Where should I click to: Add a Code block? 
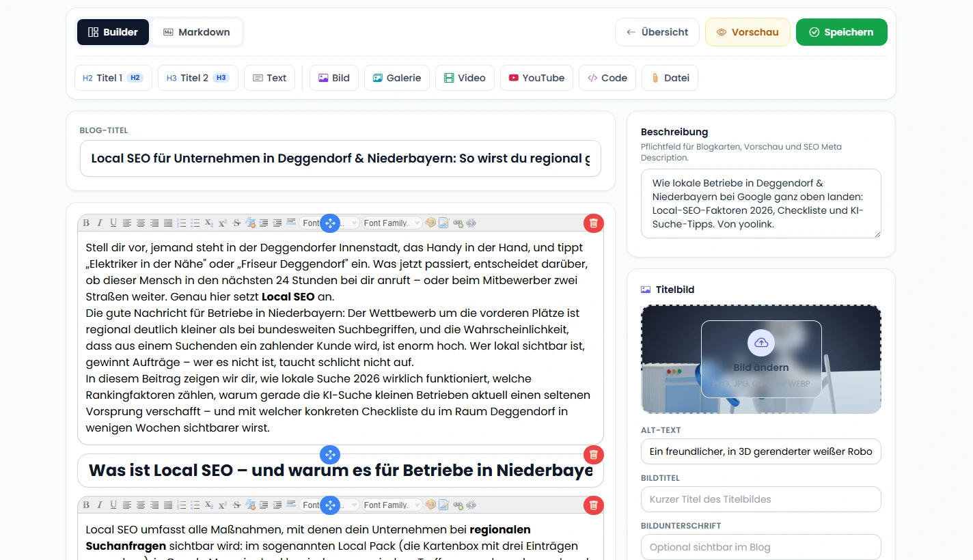coord(607,78)
